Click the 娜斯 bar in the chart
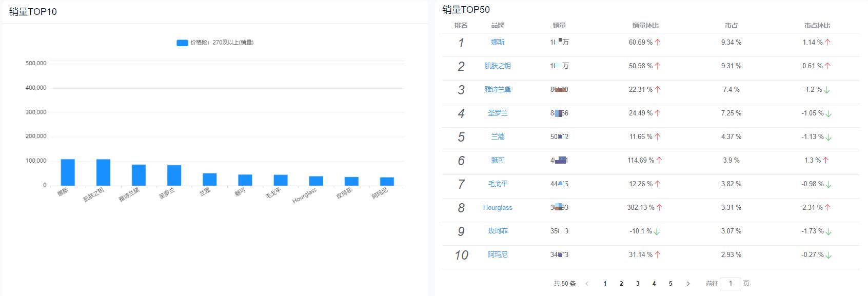 coord(68,172)
